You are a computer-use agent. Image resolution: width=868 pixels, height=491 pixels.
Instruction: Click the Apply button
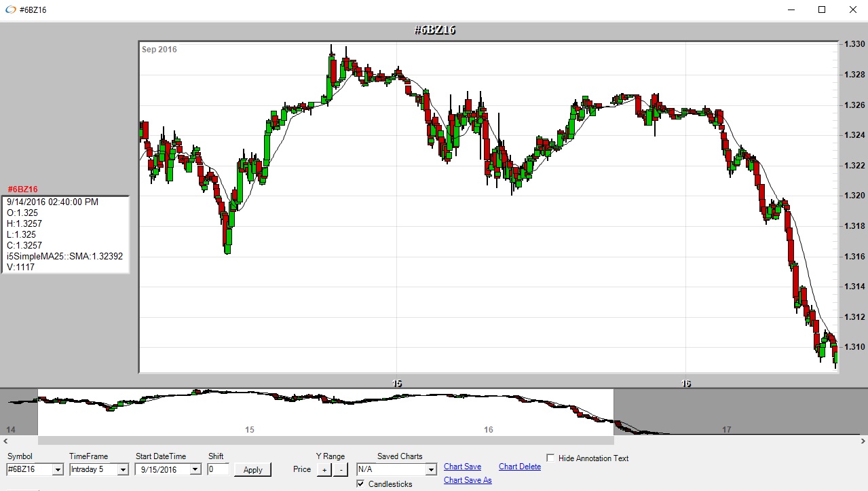pos(252,470)
